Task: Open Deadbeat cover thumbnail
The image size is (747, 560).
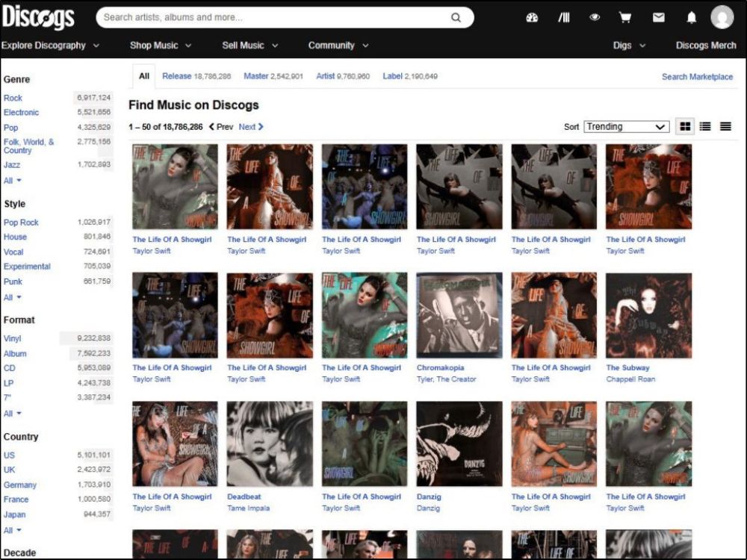Action: [270, 444]
